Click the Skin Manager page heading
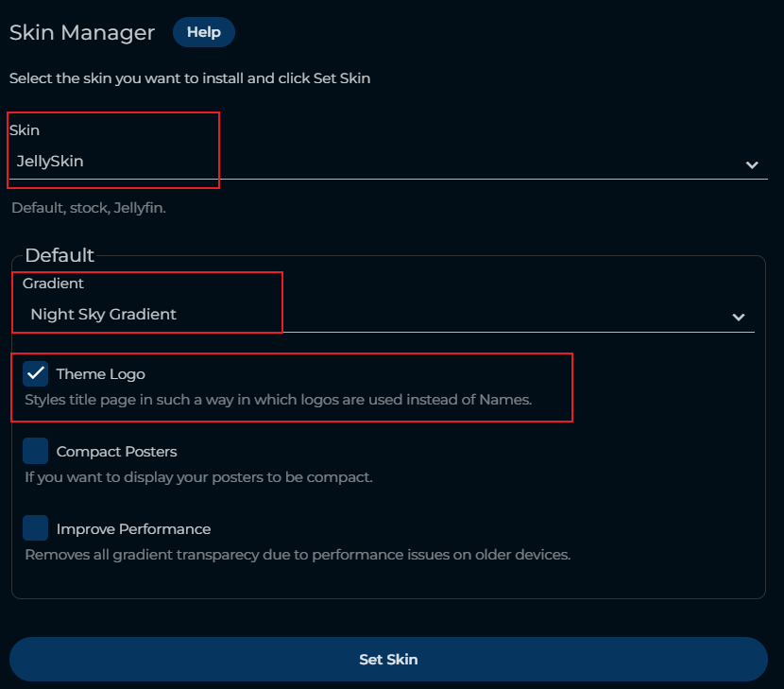 (x=82, y=32)
